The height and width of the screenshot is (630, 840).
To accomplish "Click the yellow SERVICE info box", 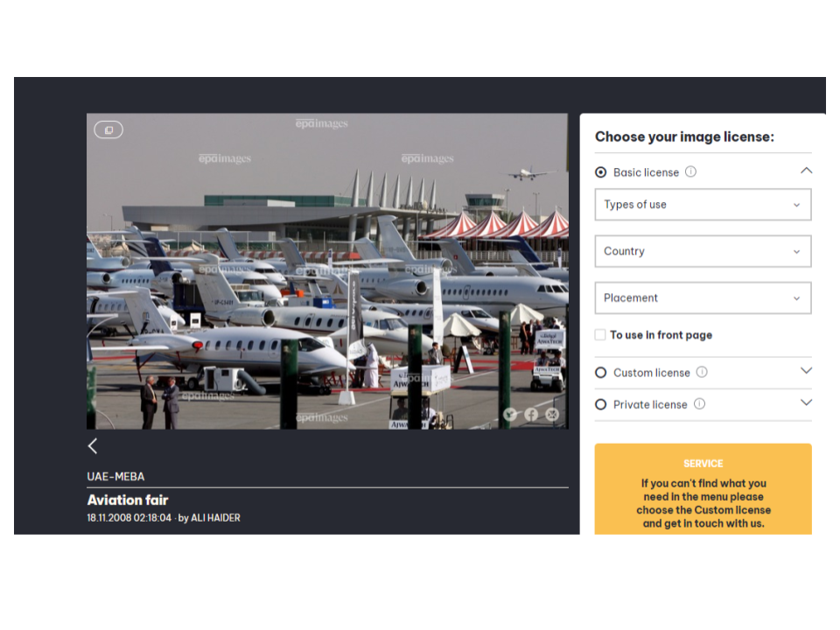I will click(703, 488).
